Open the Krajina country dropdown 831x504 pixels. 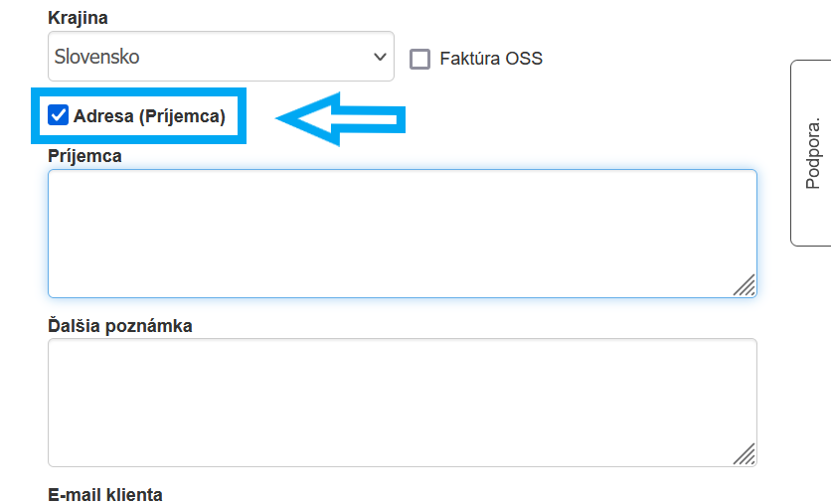pos(221,57)
